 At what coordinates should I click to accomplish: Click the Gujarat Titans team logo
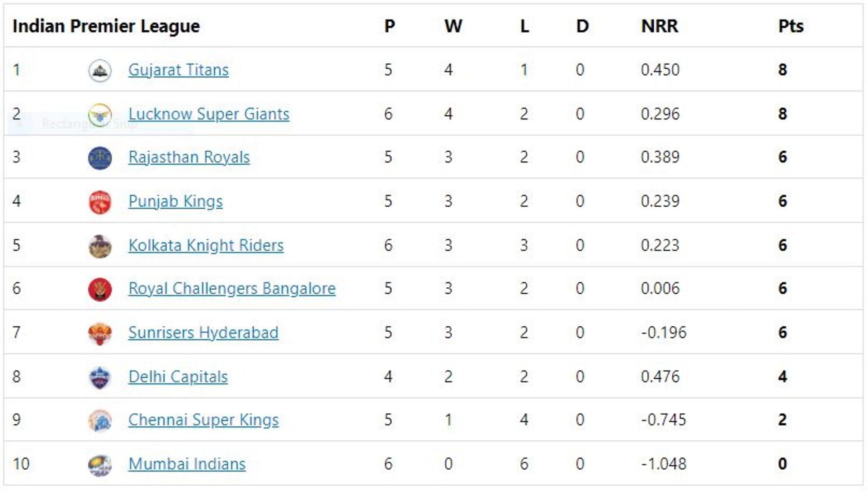click(100, 70)
